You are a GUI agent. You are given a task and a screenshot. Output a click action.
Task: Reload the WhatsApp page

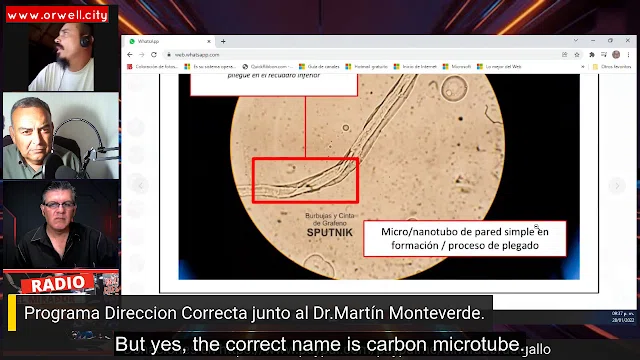(154, 55)
